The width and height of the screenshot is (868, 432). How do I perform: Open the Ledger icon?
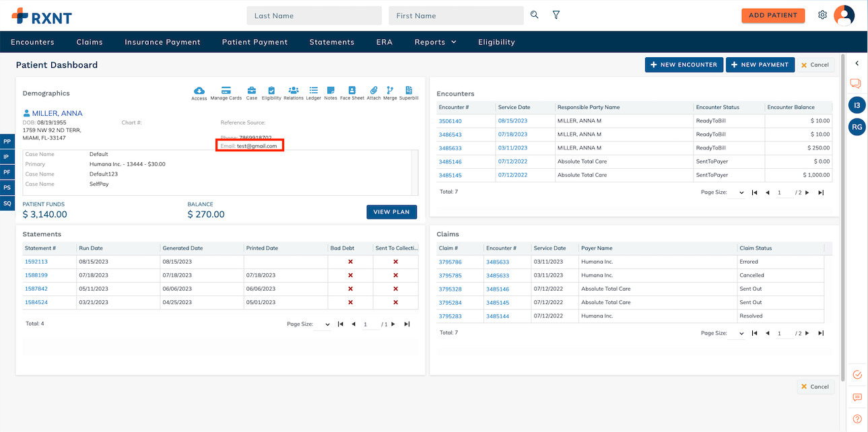[x=314, y=91]
